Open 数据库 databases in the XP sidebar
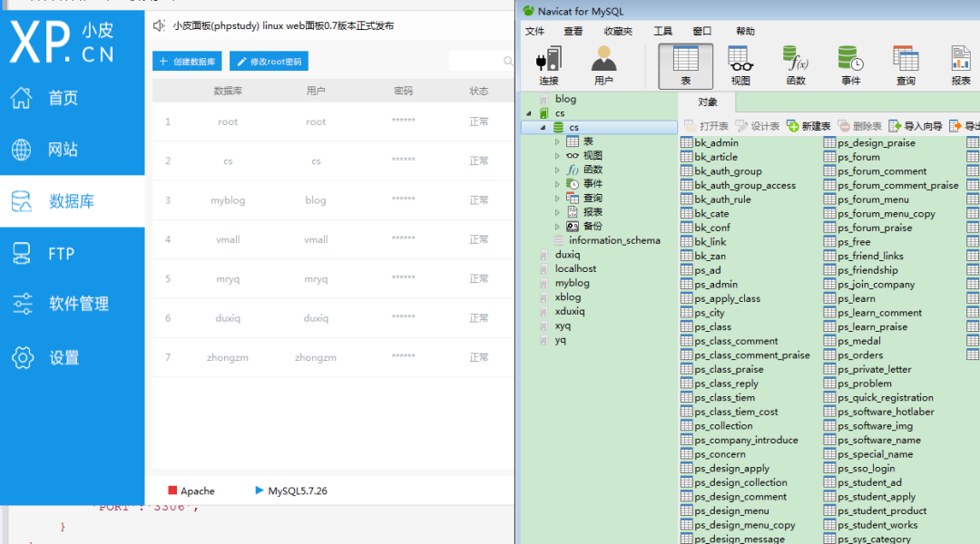 pos(72,201)
